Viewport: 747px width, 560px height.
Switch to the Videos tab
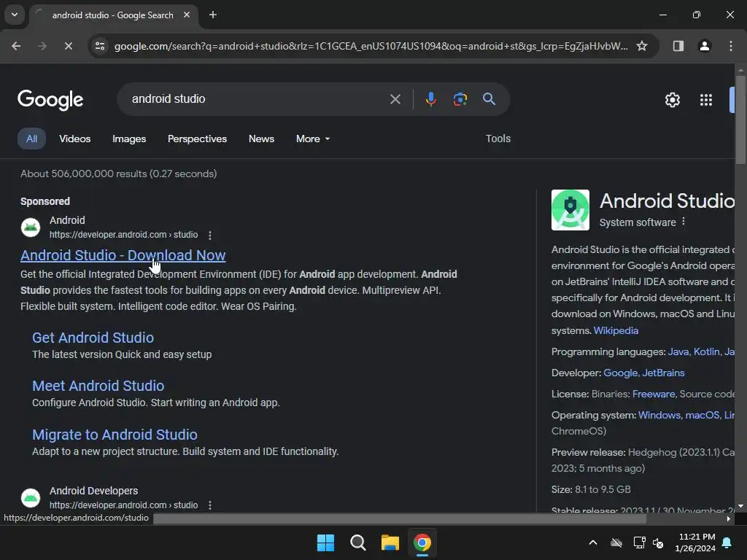[x=75, y=139]
